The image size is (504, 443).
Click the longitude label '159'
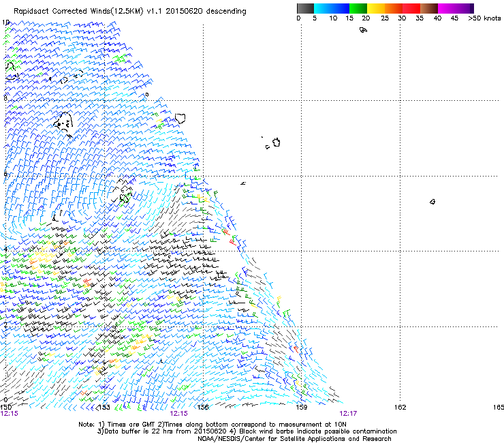(301, 408)
